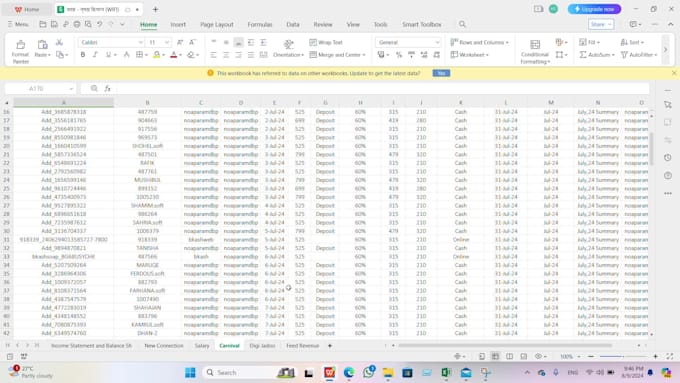The image size is (680, 383).
Task: Click the print icon in quick access toolbar
Action: [x=77, y=24]
